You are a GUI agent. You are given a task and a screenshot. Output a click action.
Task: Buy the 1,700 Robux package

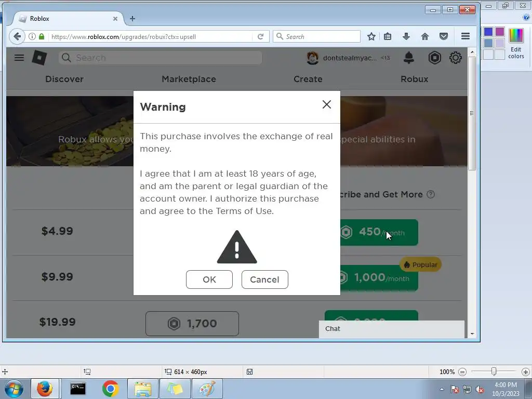point(192,323)
